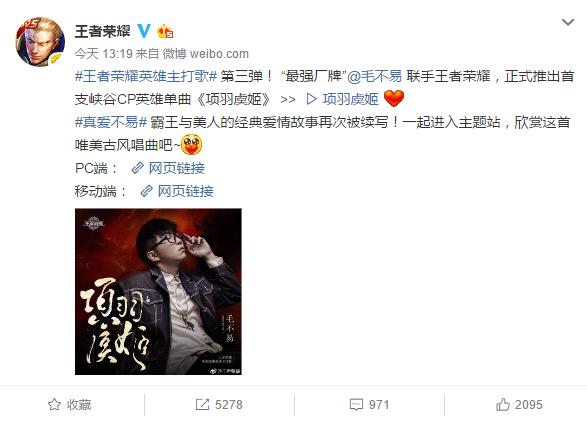Open the #真爱不易# hashtag topic
The image size is (587, 421).
tap(111, 122)
